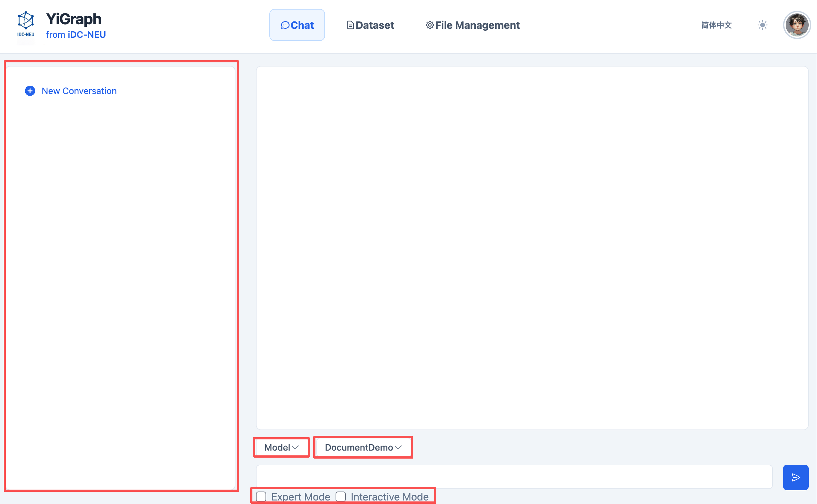This screenshot has width=817, height=504.
Task: Open the Model dropdown
Action: pos(281,447)
